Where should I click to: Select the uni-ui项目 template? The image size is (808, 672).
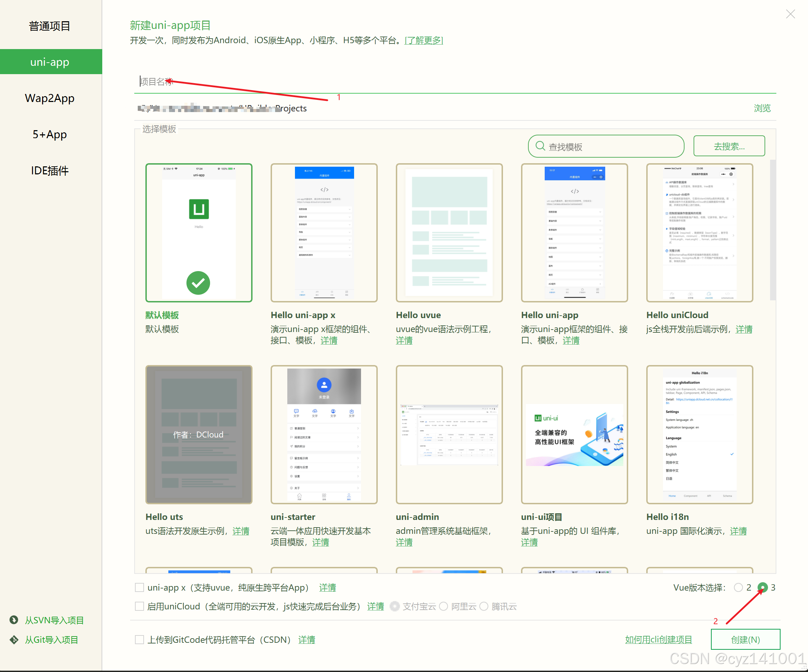(574, 435)
